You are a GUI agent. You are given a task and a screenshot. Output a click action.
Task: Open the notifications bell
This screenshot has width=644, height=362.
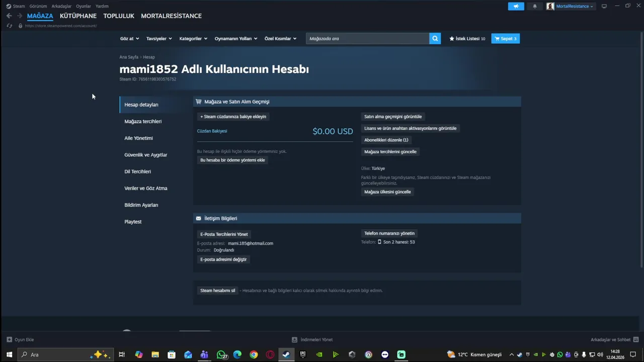[x=535, y=6]
